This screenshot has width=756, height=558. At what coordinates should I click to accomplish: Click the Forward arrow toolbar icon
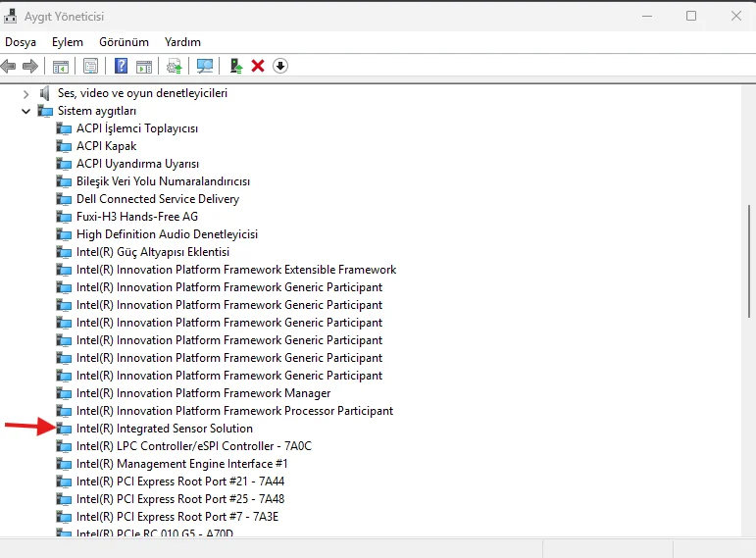tap(29, 66)
